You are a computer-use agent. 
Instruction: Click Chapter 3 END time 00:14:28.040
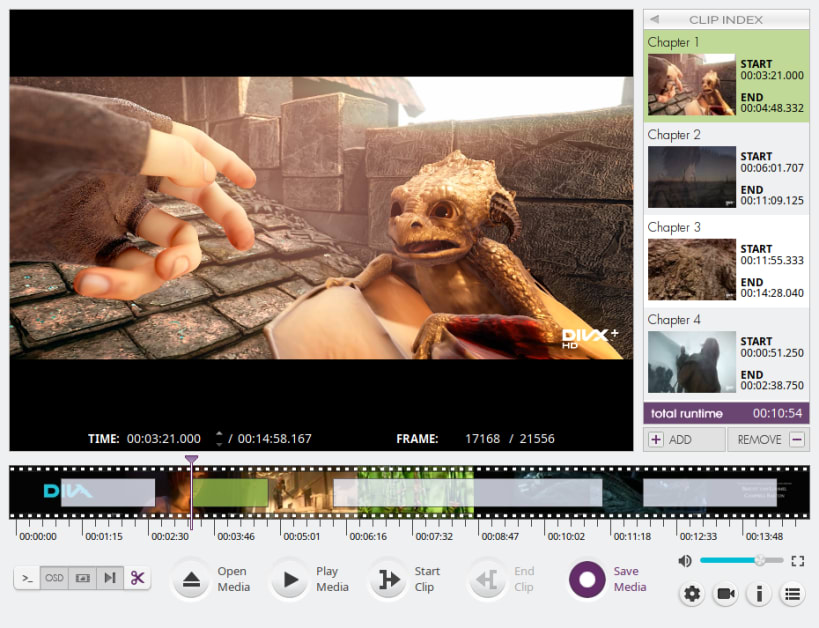(x=772, y=293)
